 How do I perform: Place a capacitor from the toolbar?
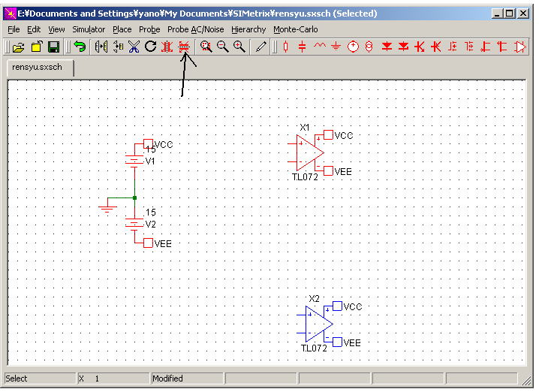pyautogui.click(x=302, y=47)
